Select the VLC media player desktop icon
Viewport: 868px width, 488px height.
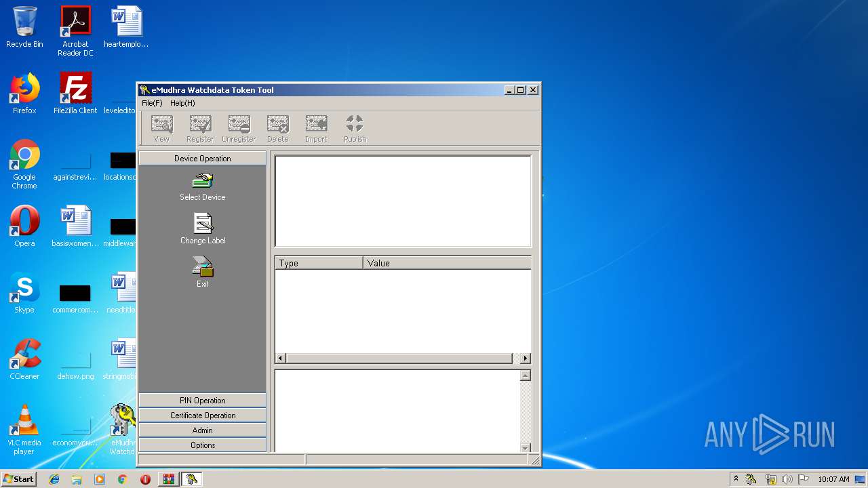click(x=24, y=430)
